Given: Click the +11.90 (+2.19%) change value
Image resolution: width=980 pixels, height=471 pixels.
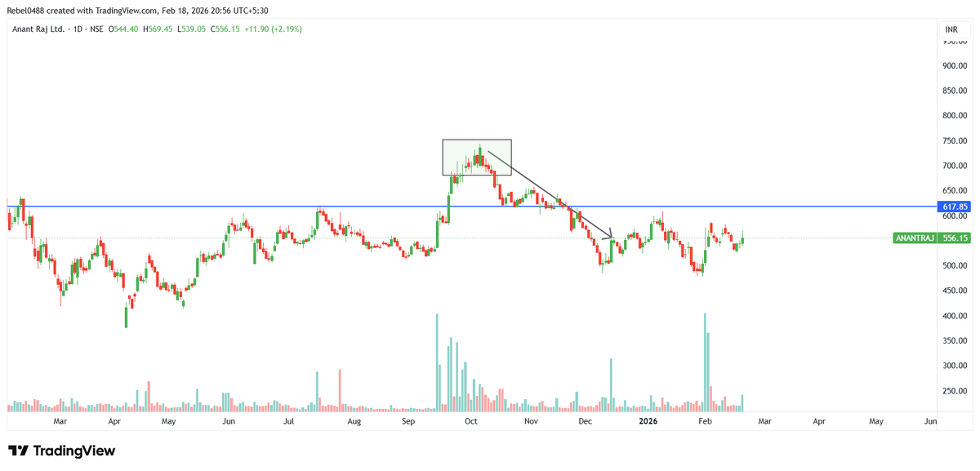Looking at the screenshot, I should click(x=275, y=29).
